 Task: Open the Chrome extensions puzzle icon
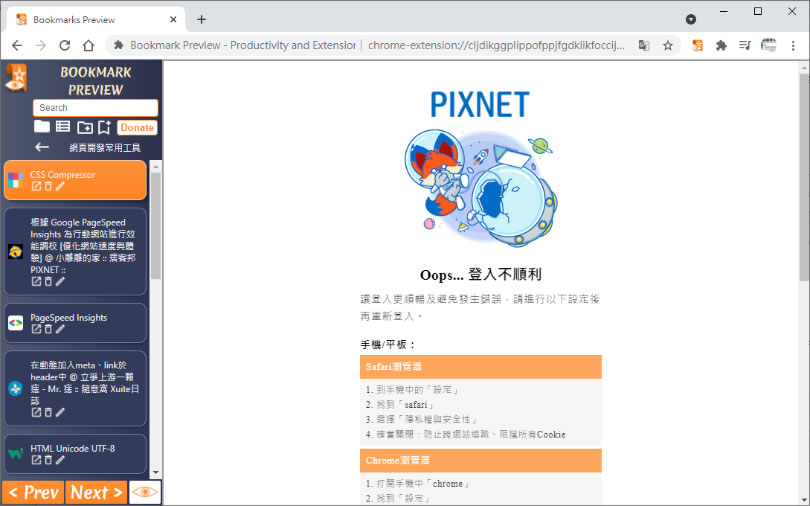click(x=721, y=45)
